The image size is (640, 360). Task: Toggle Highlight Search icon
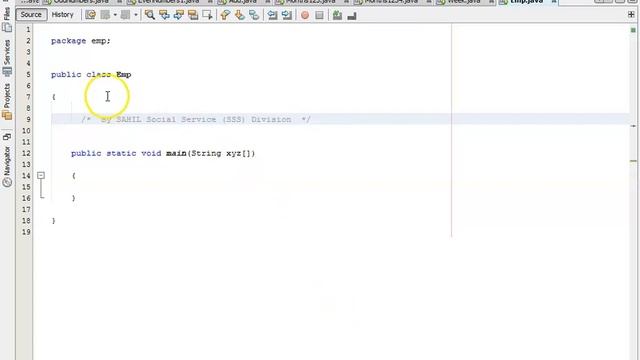tap(193, 15)
